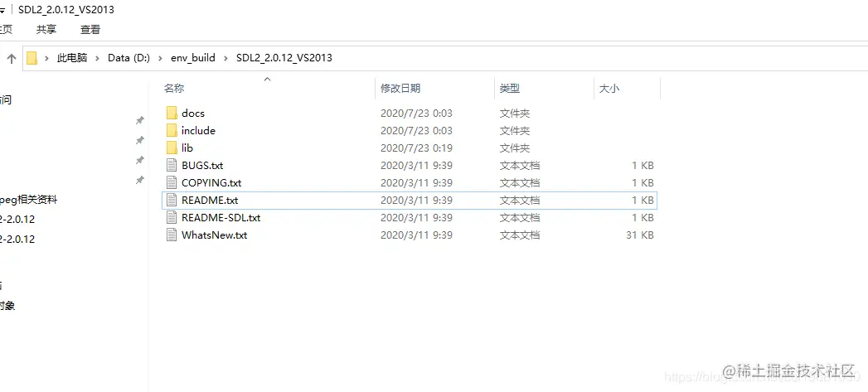Screen dimensions: 868x392
Task: Sort by the 修改日期 column header
Action: (x=400, y=89)
